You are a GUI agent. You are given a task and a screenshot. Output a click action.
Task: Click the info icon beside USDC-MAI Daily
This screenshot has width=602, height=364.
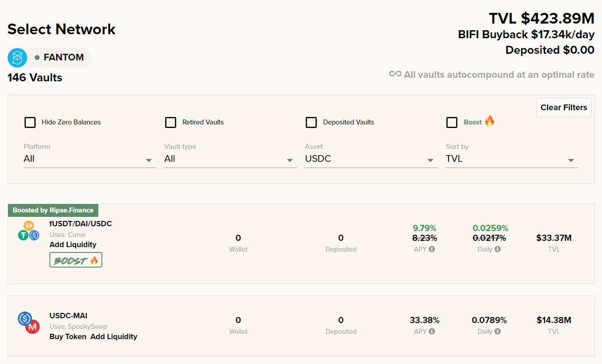pos(497,332)
